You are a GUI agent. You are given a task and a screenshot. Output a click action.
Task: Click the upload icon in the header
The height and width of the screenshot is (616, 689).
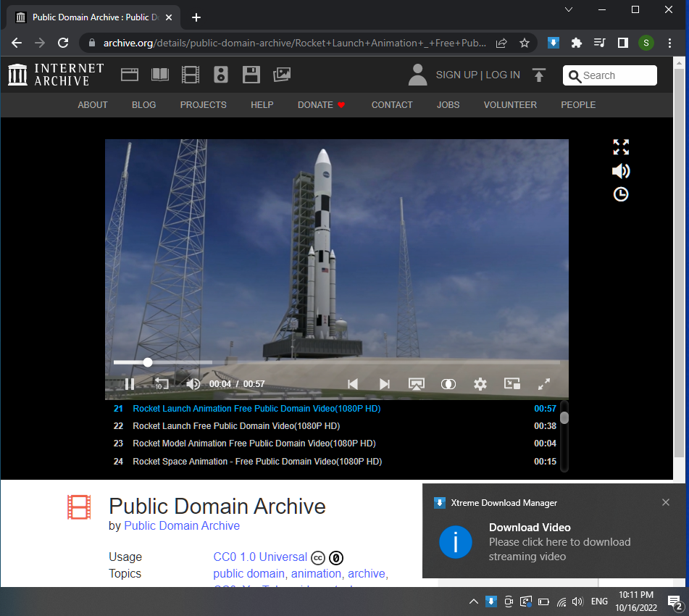[x=538, y=75]
